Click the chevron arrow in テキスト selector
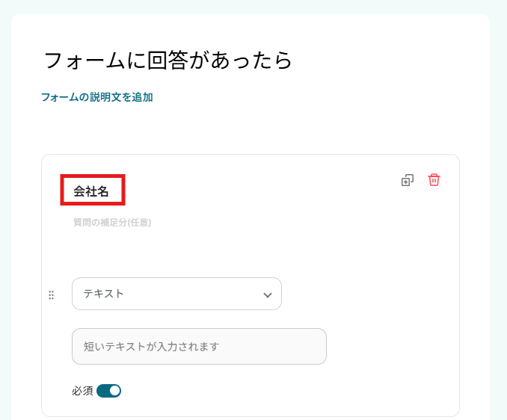 [268, 295]
